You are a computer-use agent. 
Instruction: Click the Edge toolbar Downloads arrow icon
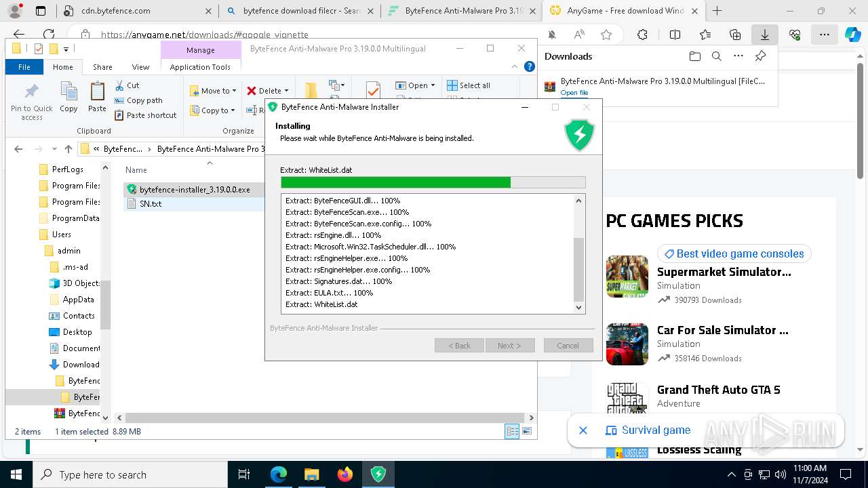pos(764,35)
